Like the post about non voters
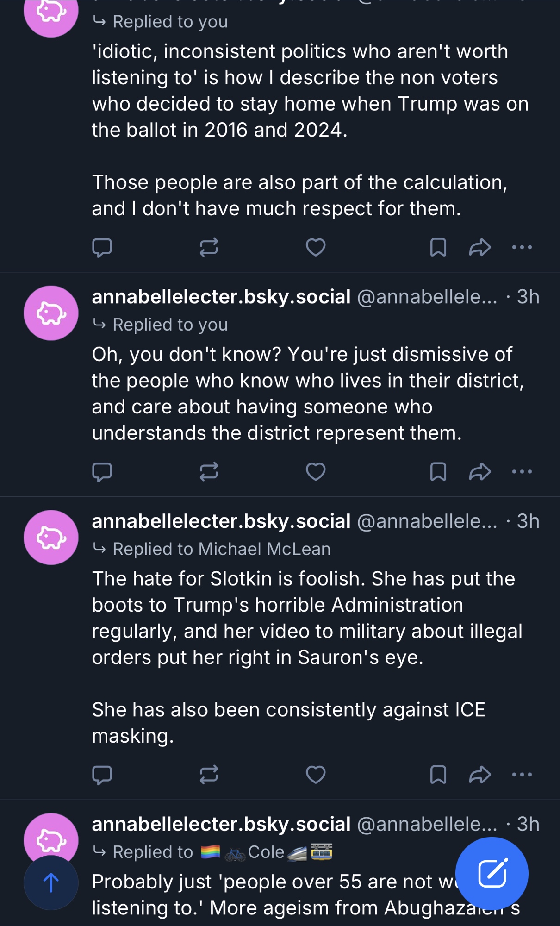 pos(316,247)
